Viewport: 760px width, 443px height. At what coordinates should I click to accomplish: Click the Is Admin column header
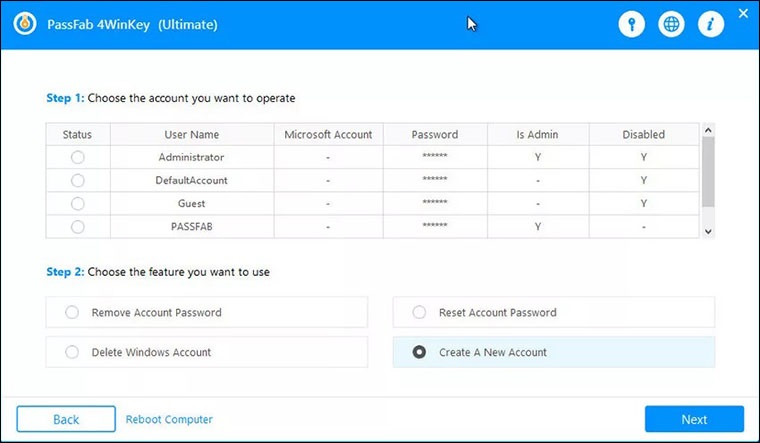538,134
